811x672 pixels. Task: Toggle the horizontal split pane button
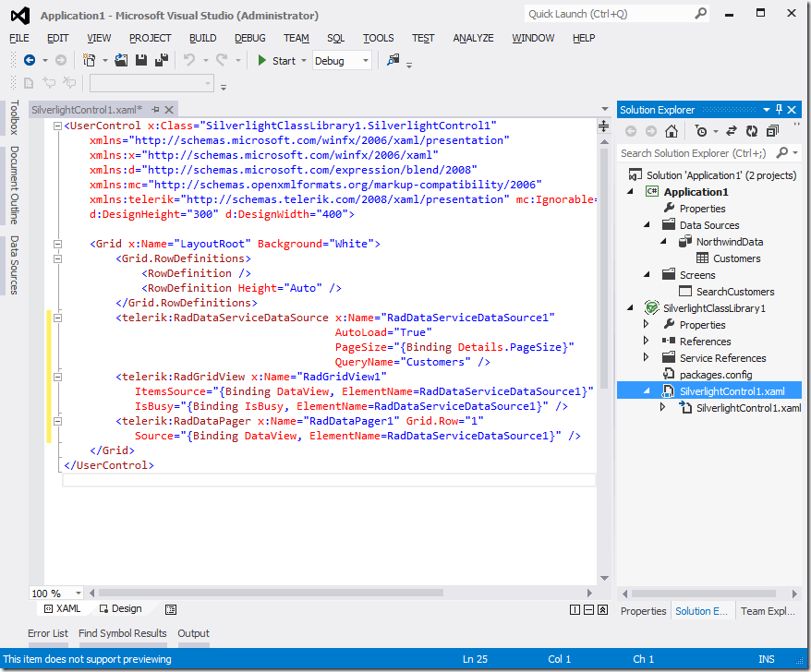coord(590,609)
